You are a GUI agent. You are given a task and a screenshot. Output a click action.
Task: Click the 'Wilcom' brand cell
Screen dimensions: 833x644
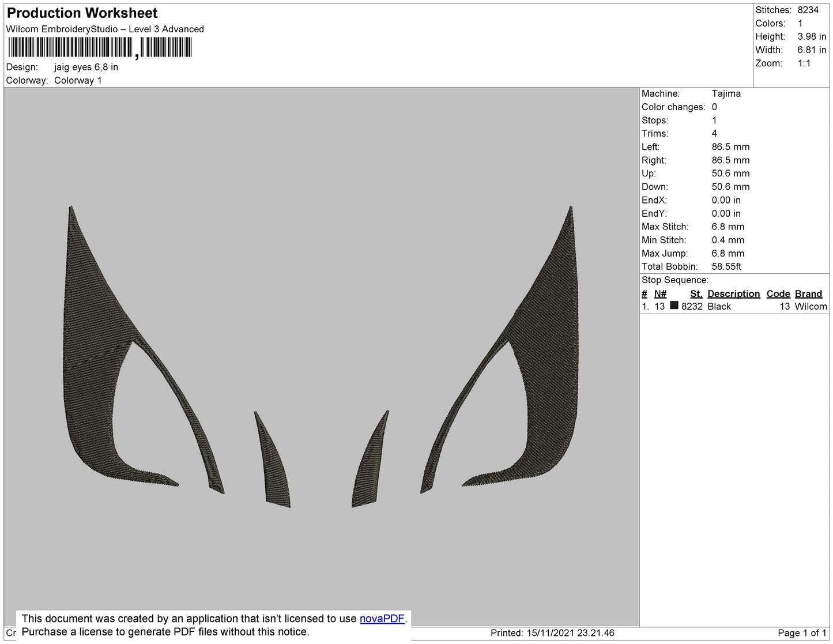(x=811, y=307)
